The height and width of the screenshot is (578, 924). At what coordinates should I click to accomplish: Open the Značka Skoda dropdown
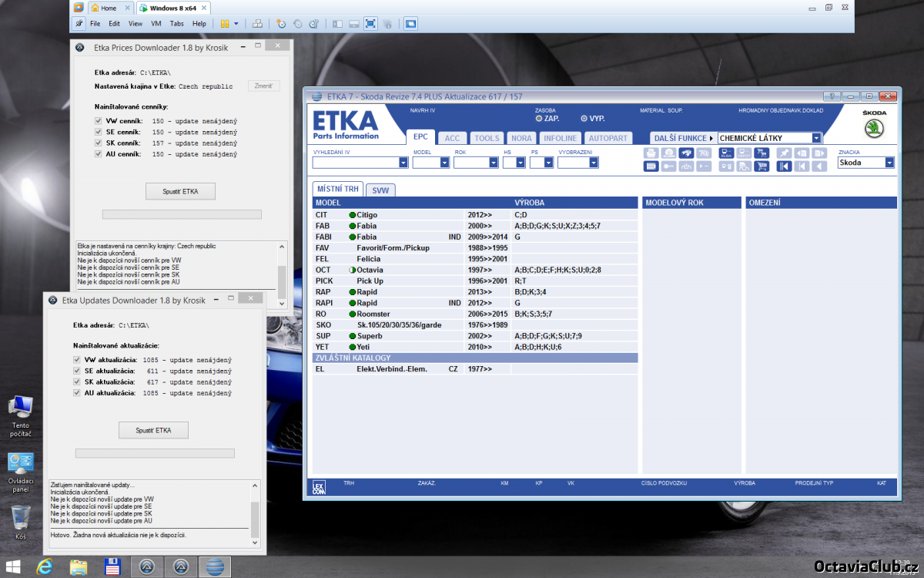click(x=889, y=163)
